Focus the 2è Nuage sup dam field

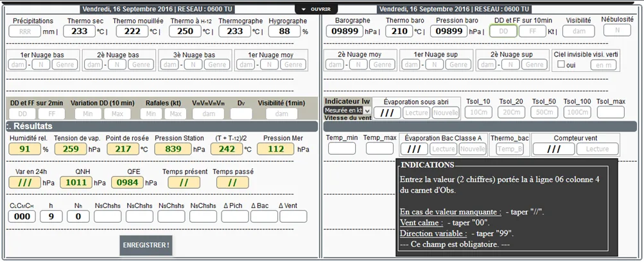click(x=487, y=64)
